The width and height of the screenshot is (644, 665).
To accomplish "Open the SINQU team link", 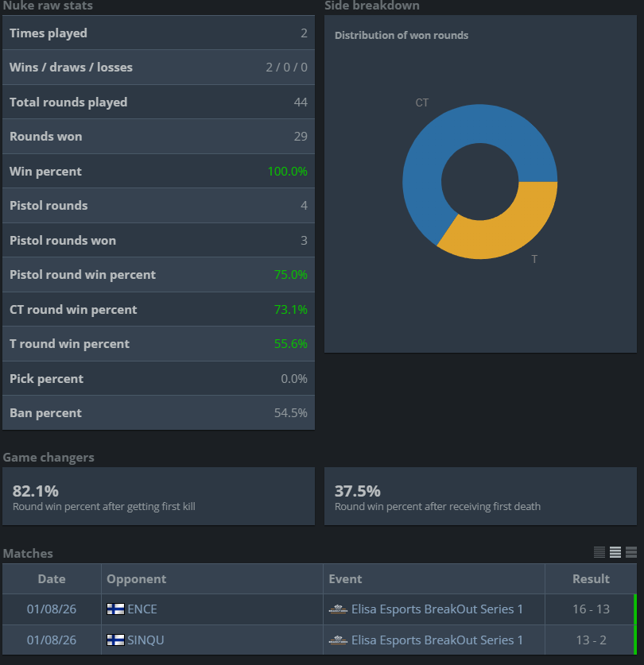I will (145, 640).
